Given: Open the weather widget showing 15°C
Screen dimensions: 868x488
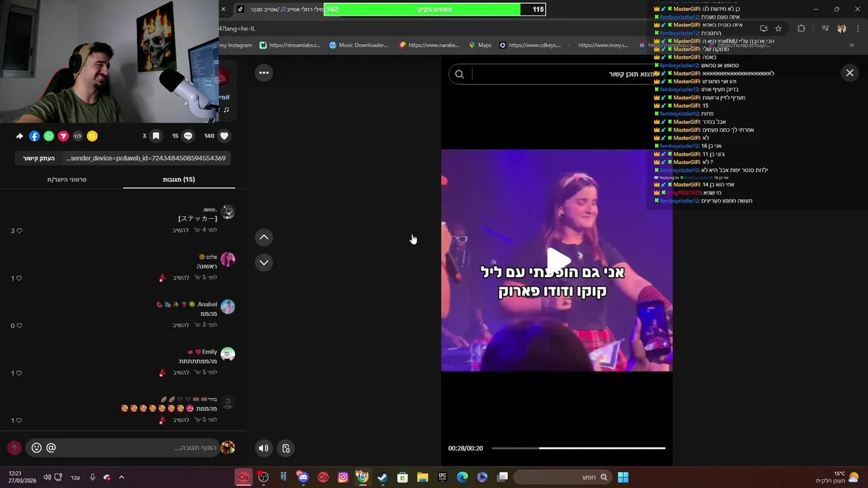Looking at the screenshot, I should pyautogui.click(x=837, y=477).
